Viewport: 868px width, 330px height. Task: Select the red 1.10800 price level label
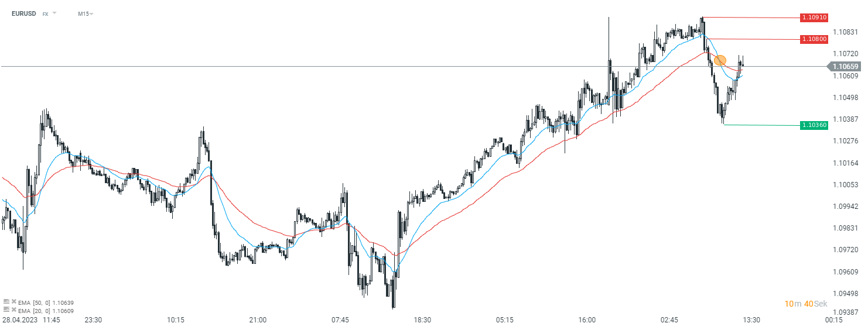coord(814,39)
